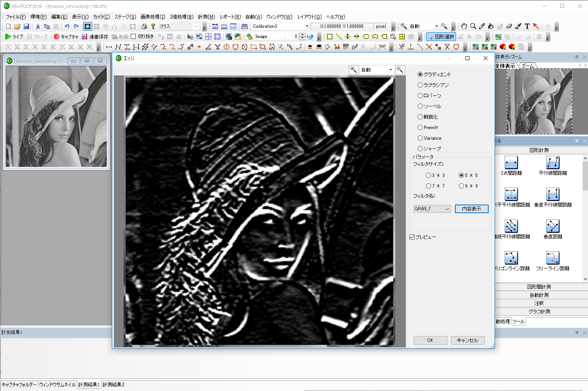Select the 鮮鋭化 option
The height and width of the screenshot is (391, 588).
point(420,117)
